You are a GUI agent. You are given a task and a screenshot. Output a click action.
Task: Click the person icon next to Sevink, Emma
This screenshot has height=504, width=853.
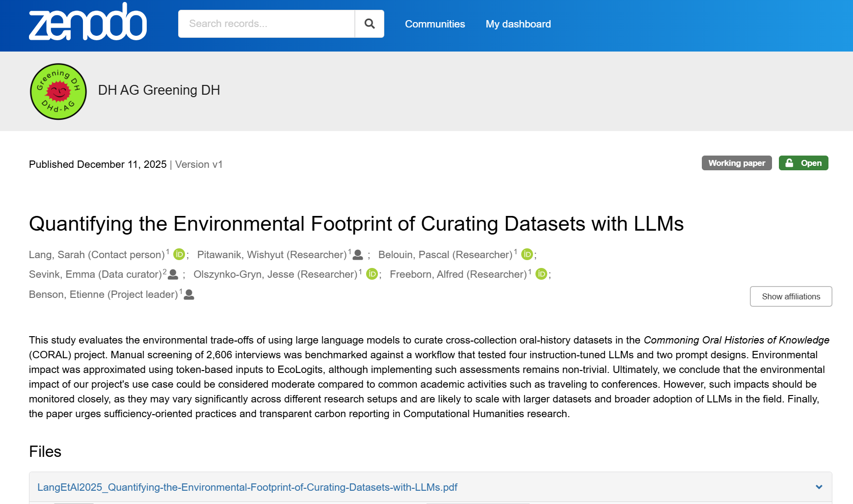(x=172, y=274)
